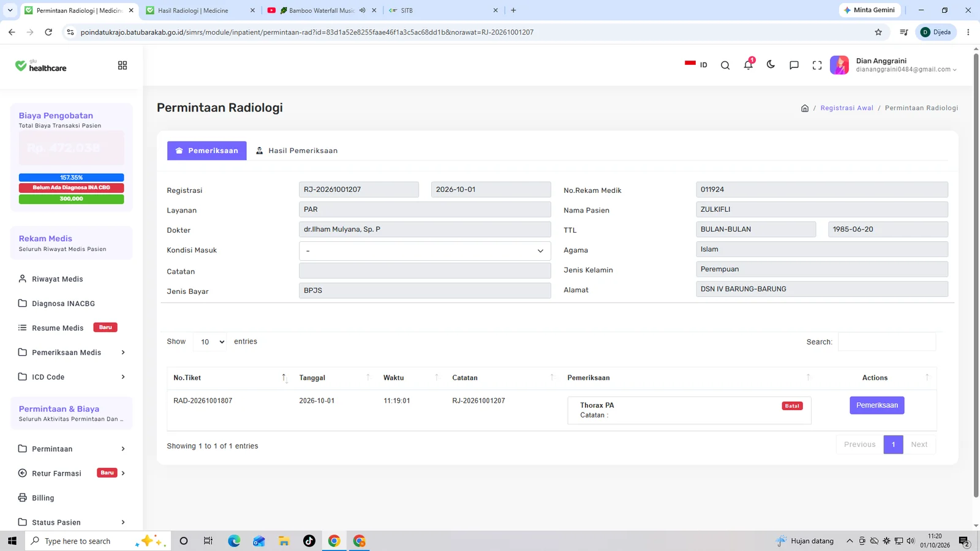980x551 pixels.
Task: Sort the table by Tanggal column
Action: (335, 378)
